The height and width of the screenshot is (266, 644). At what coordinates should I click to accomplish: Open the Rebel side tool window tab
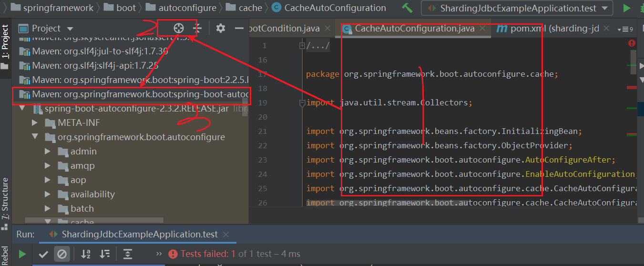pos(5,256)
